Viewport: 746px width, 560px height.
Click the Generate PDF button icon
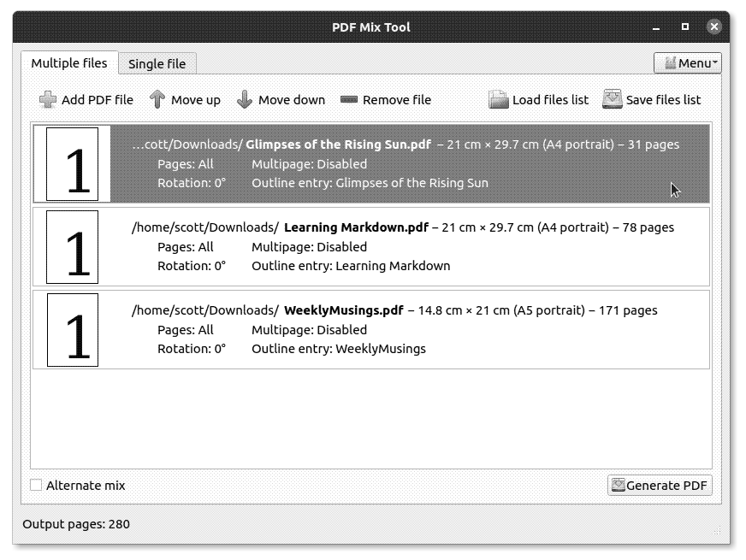click(x=618, y=485)
